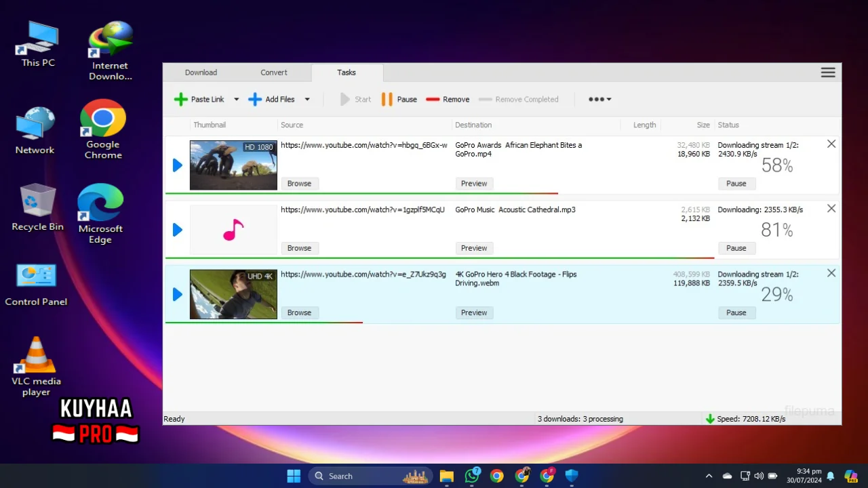
Task: Play the Acoustic Cathedral task arrow
Action: 178,230
